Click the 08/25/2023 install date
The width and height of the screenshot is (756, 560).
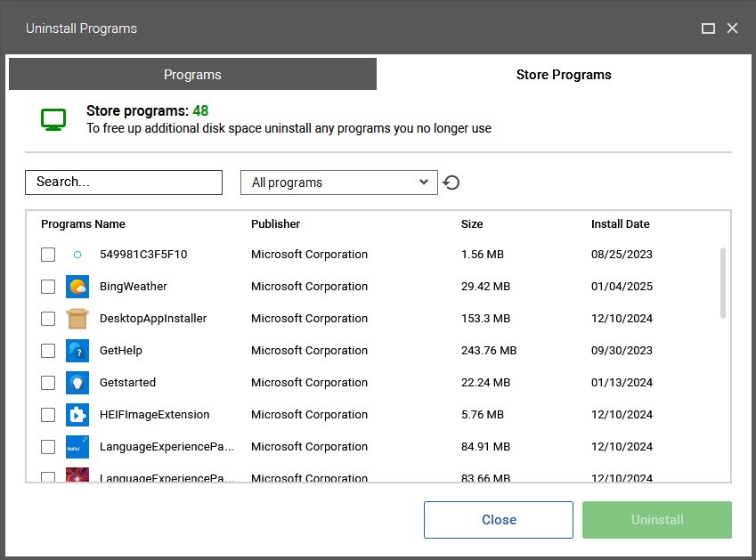coord(622,255)
